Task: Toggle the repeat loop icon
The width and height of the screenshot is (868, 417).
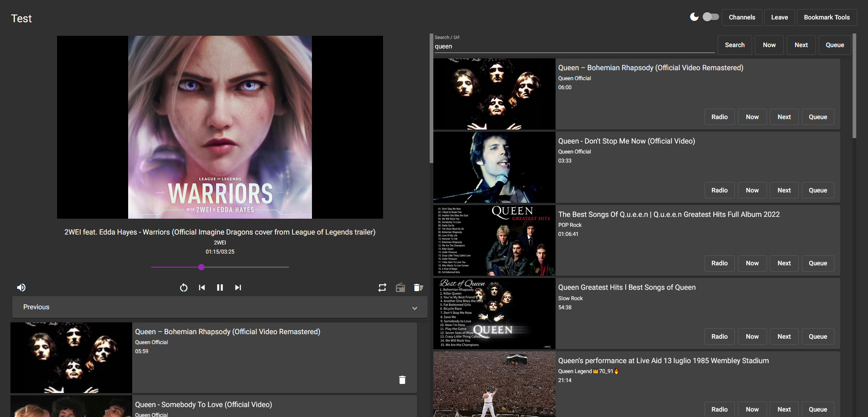Action: point(383,288)
